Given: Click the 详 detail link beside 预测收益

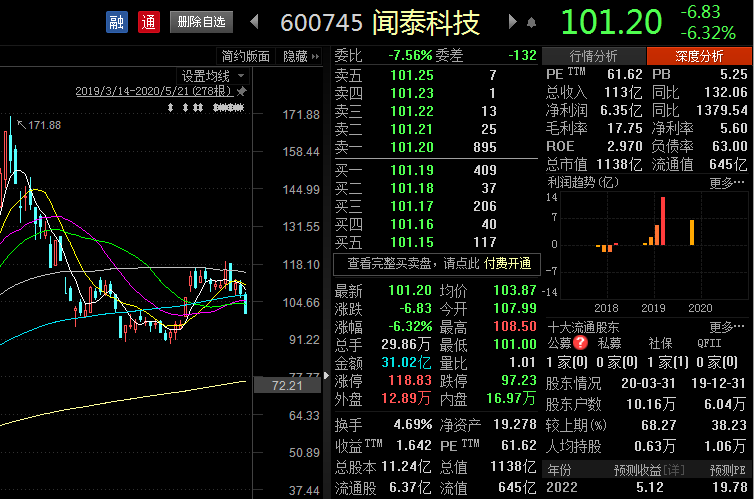Looking at the screenshot, I should 674,470.
